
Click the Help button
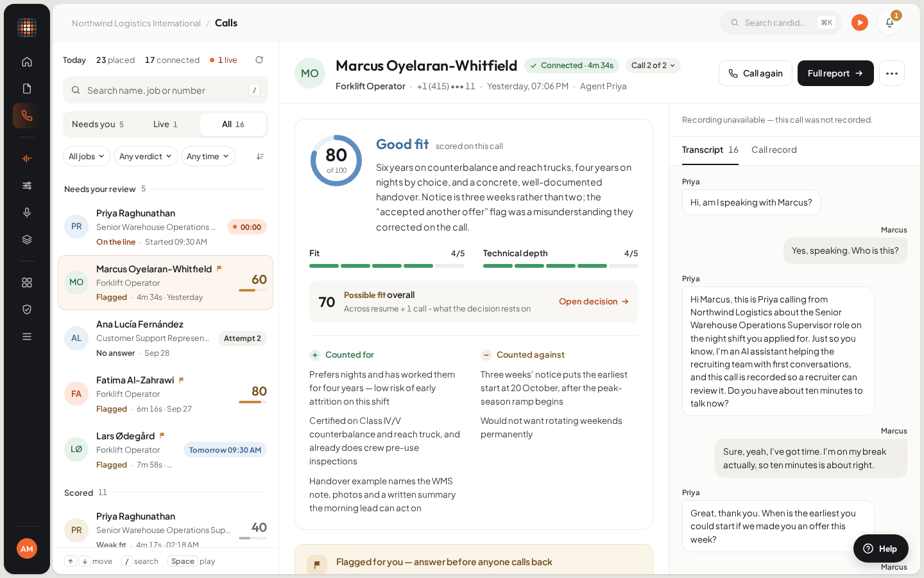tap(880, 548)
